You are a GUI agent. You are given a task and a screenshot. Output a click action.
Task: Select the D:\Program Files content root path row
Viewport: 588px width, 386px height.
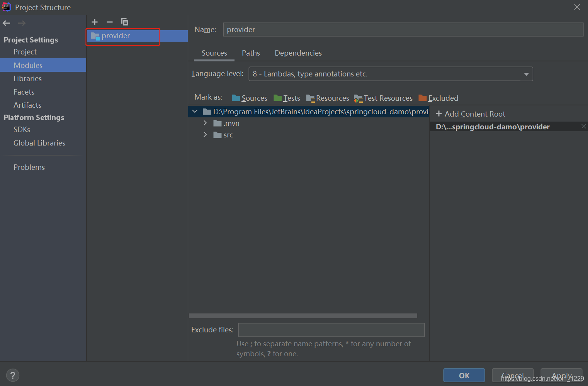(x=309, y=112)
